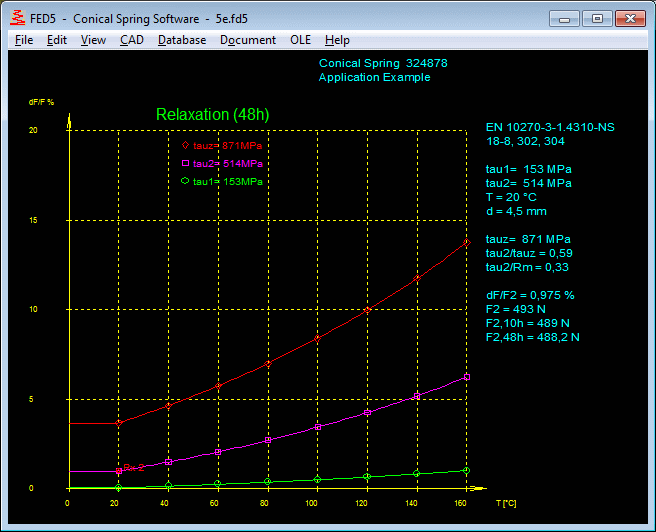Viewport: 656px width, 532px height.
Task: Click the Relaxation (48h) chart title
Action: [212, 114]
